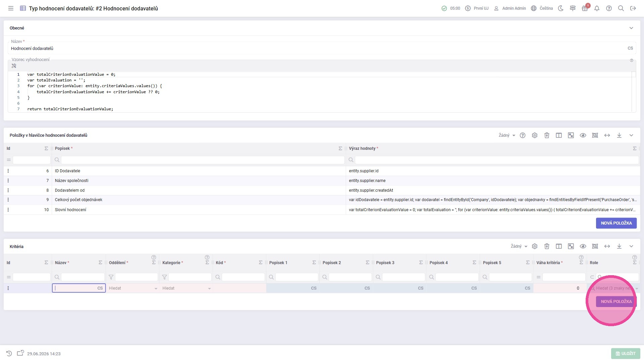The width and height of the screenshot is (644, 362).
Task: Show help for Oddělení column
Action: coord(154,258)
